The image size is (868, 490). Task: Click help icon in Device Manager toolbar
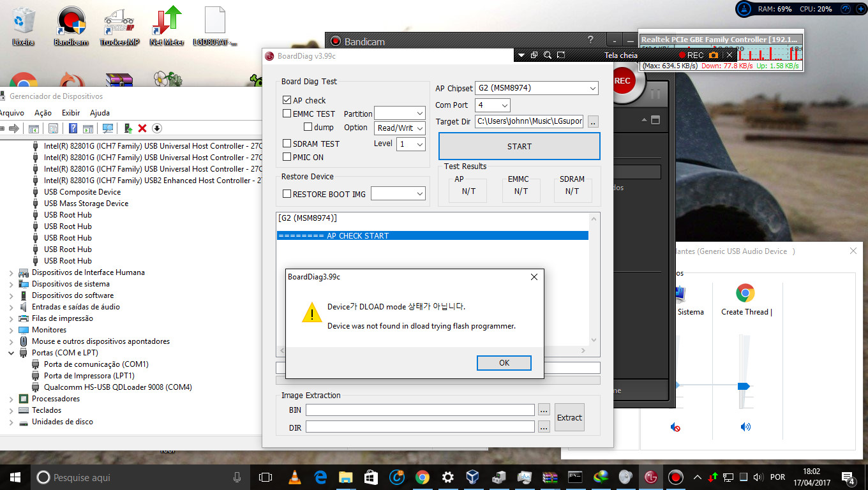tap(73, 128)
